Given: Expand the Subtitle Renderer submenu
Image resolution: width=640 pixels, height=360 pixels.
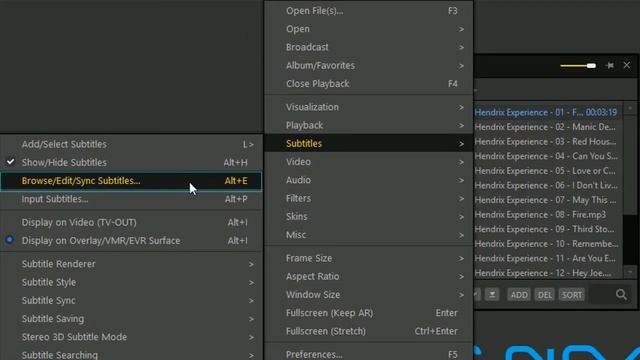Looking at the screenshot, I should coord(131,264).
